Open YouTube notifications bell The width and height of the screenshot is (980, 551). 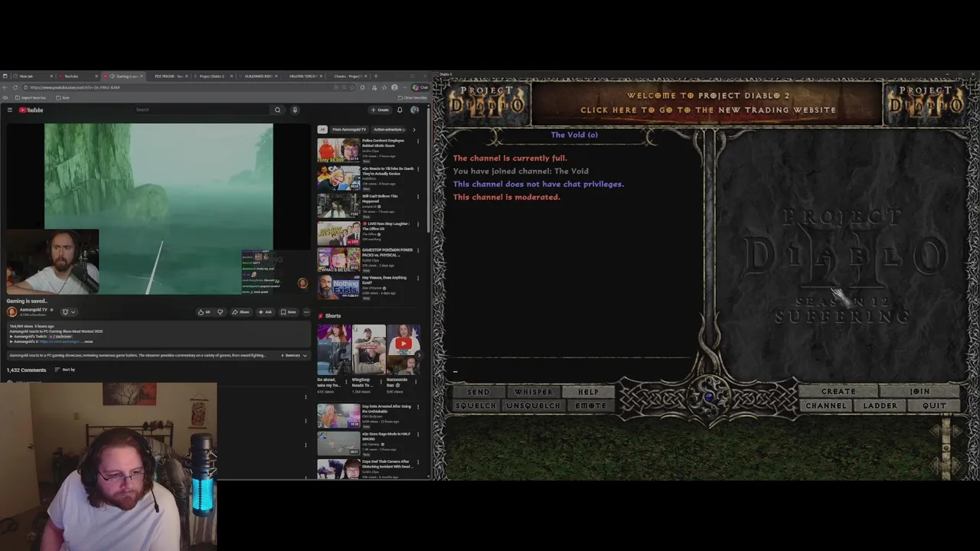[x=400, y=110]
